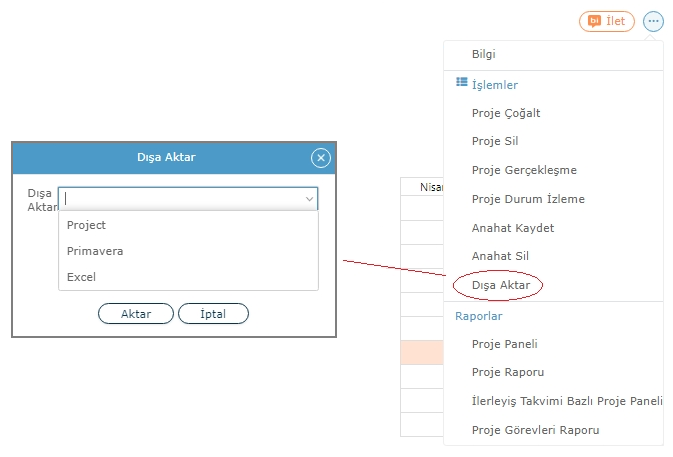Focus the Dışa Aktar combo input field
673x457 pixels.
tap(182, 199)
